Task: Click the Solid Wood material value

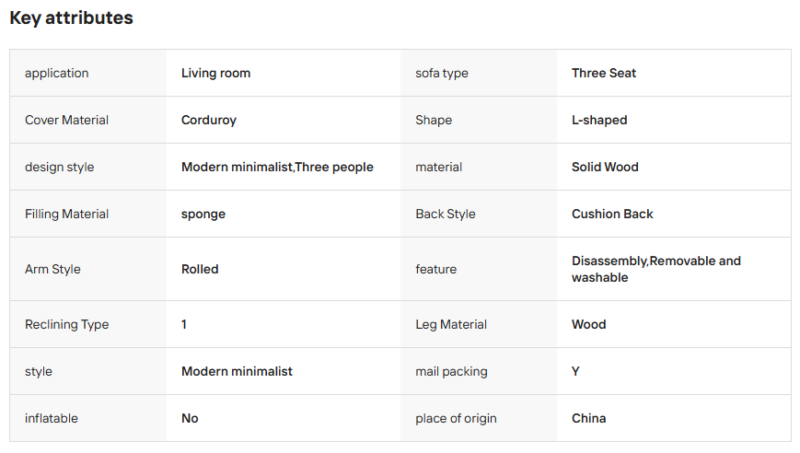Action: coord(605,167)
